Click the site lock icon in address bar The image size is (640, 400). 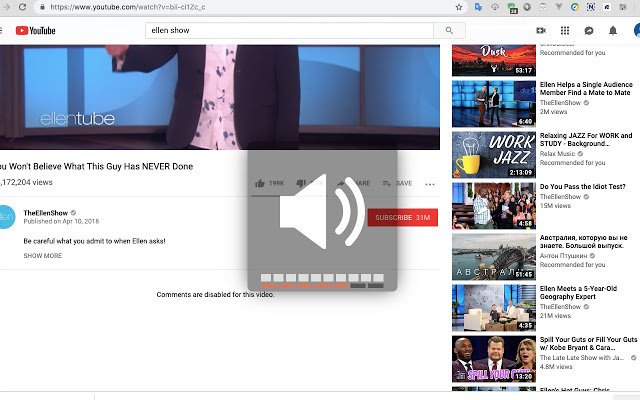coord(42,7)
